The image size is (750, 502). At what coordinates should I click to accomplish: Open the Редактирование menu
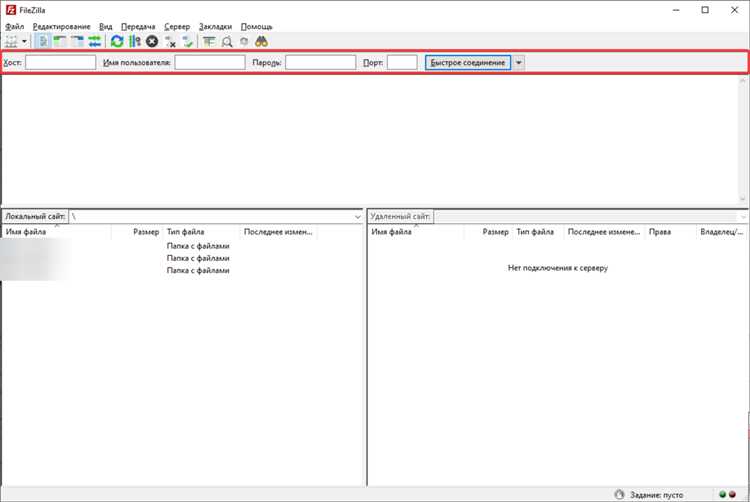pos(61,26)
